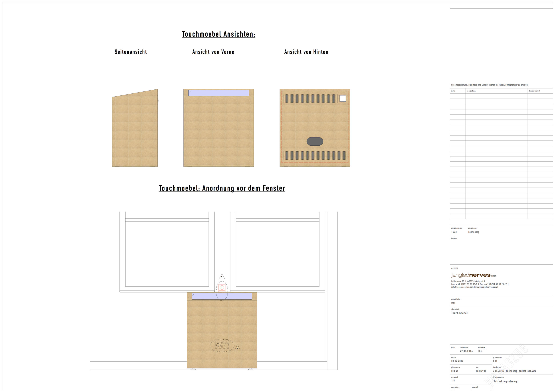Click scale value '1:8'
Screen dimensions: 555x392
pyautogui.click(x=453, y=381)
